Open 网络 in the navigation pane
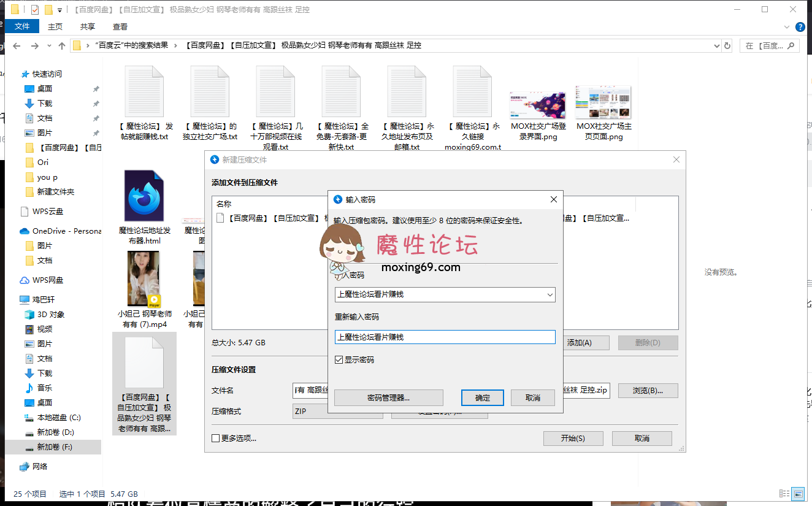The image size is (812, 506). (x=40, y=467)
